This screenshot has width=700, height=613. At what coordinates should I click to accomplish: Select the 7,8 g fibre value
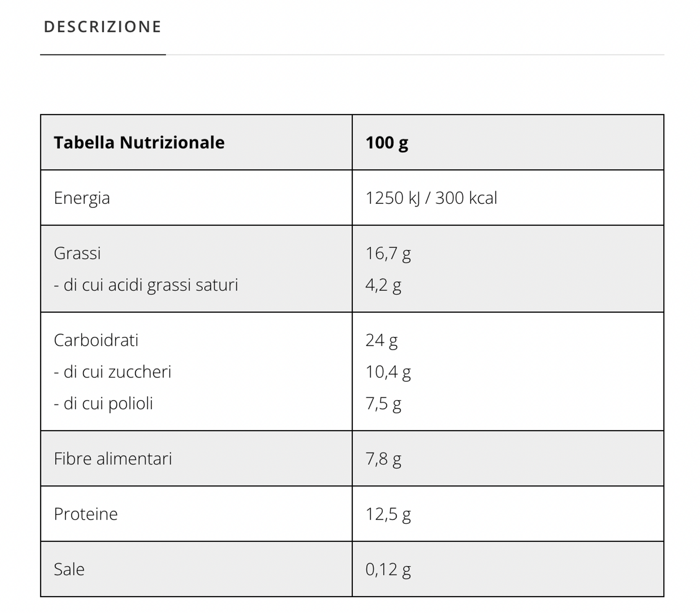pyautogui.click(x=383, y=459)
